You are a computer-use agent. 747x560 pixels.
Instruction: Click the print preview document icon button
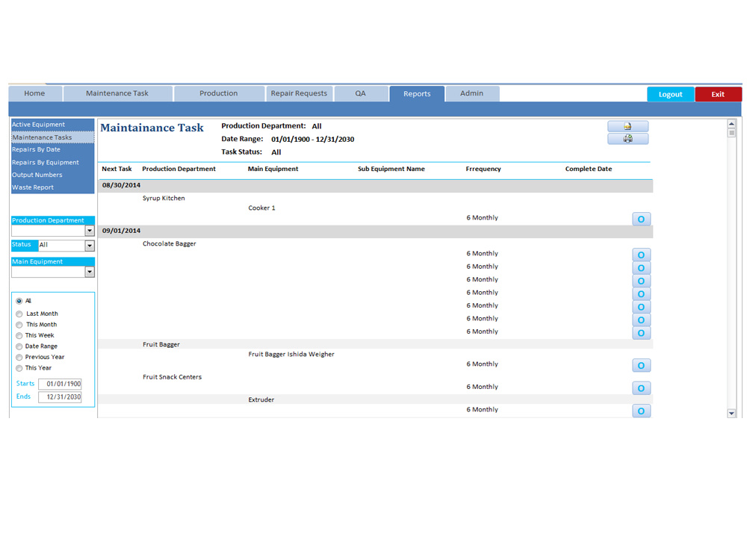pyautogui.click(x=627, y=126)
